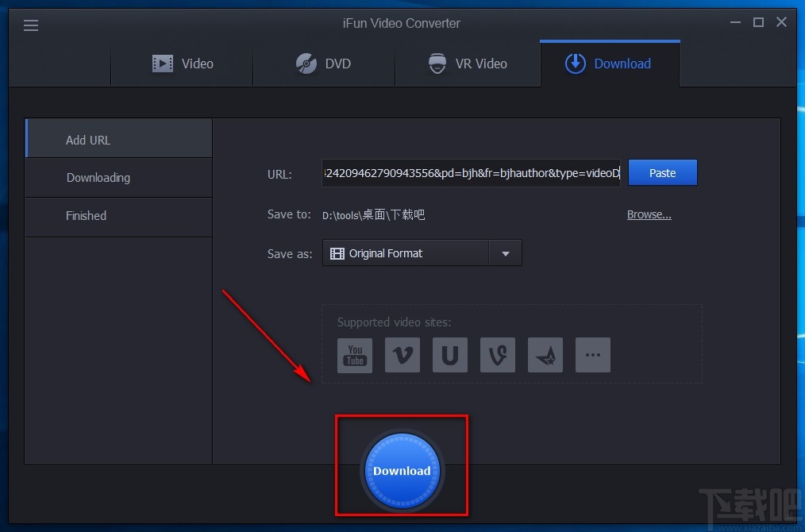This screenshot has height=532, width=805.
Task: Open the hamburger menu icon
Action: [x=31, y=25]
